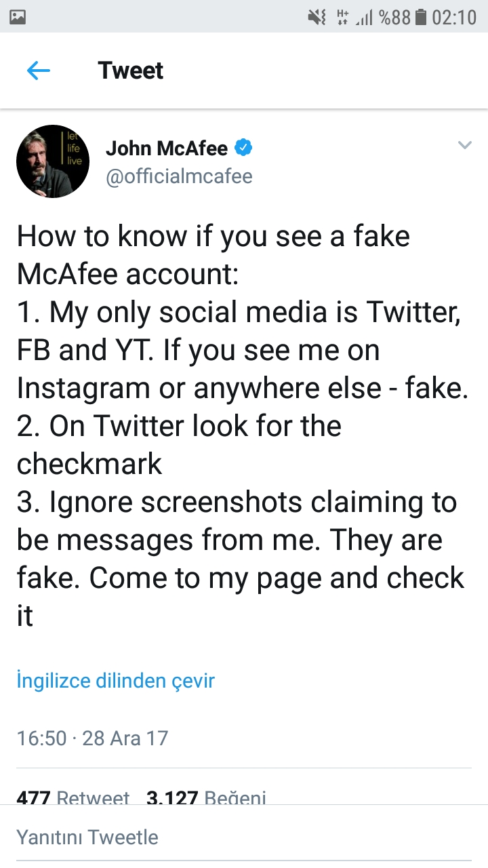
Task: Tap the signal strength bars icon
Action: point(365,17)
